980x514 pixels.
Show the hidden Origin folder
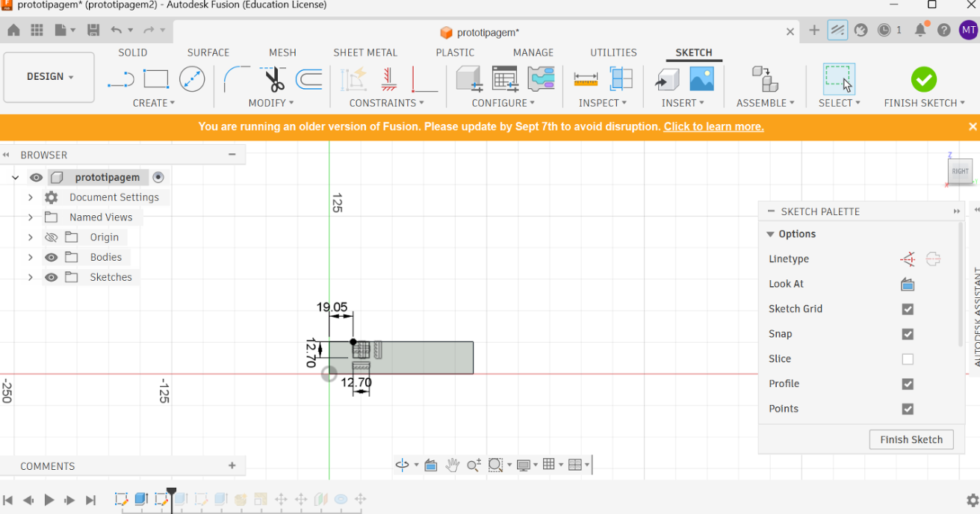point(51,238)
